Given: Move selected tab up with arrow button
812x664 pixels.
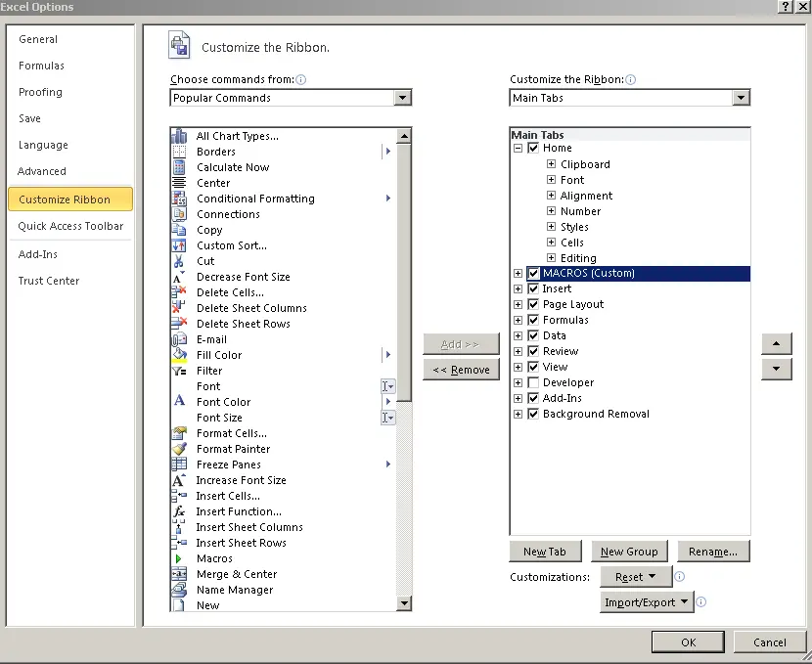Looking at the screenshot, I should point(776,343).
